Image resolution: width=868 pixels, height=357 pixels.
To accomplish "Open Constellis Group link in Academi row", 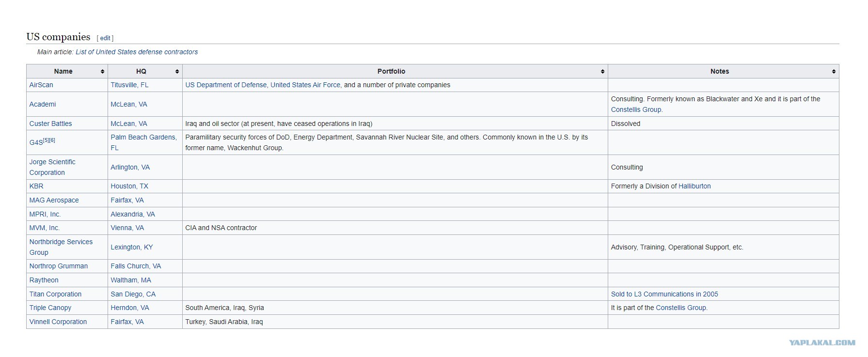I will [636, 109].
